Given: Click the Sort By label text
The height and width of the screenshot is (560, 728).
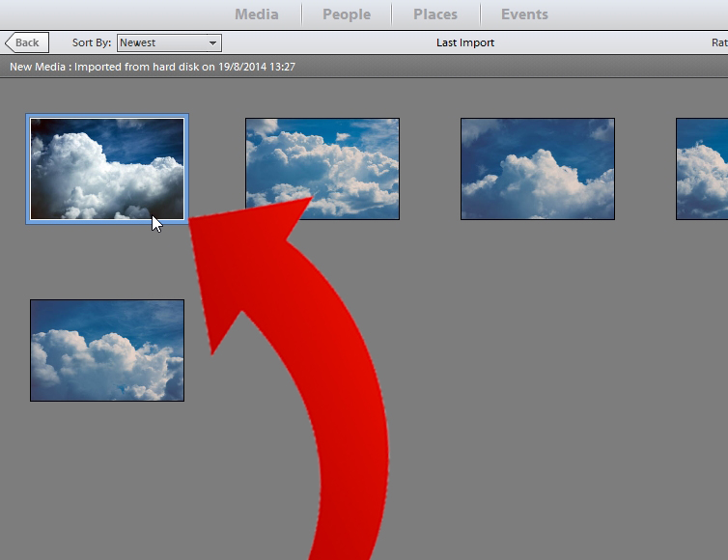Looking at the screenshot, I should pos(92,42).
